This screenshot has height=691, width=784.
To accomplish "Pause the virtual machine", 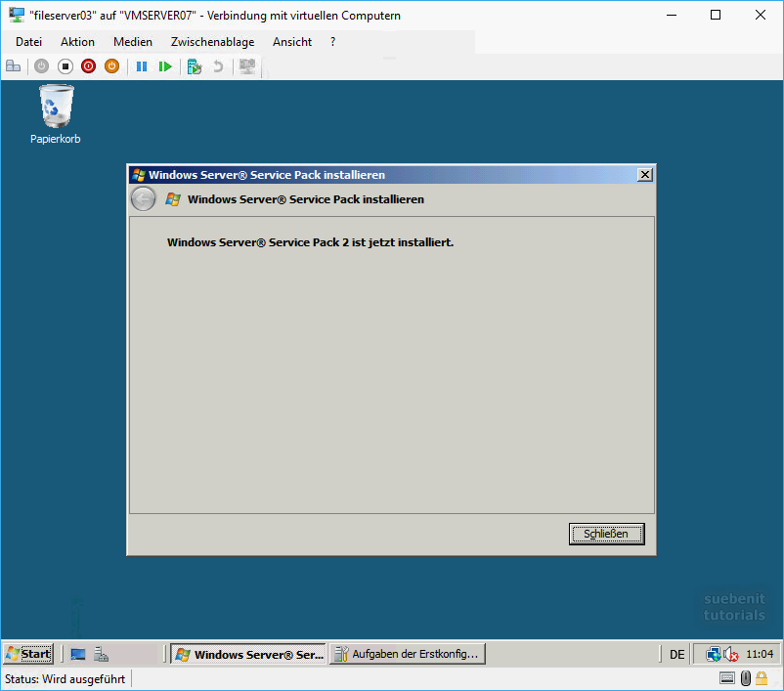I will [142, 66].
